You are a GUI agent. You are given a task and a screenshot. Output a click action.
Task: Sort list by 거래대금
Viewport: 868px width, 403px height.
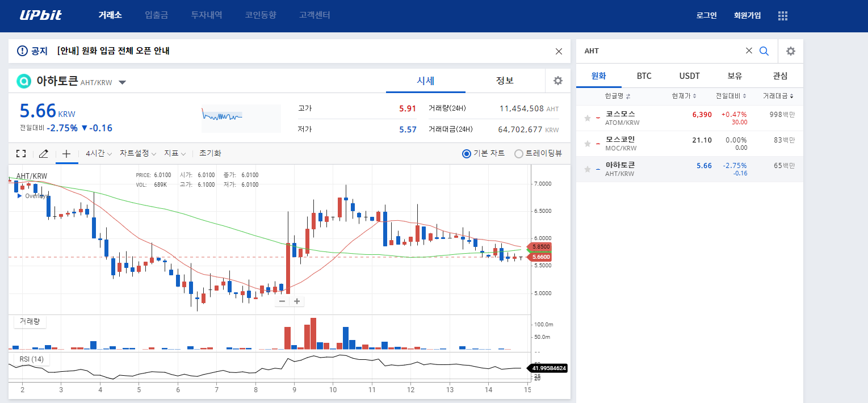click(x=778, y=96)
